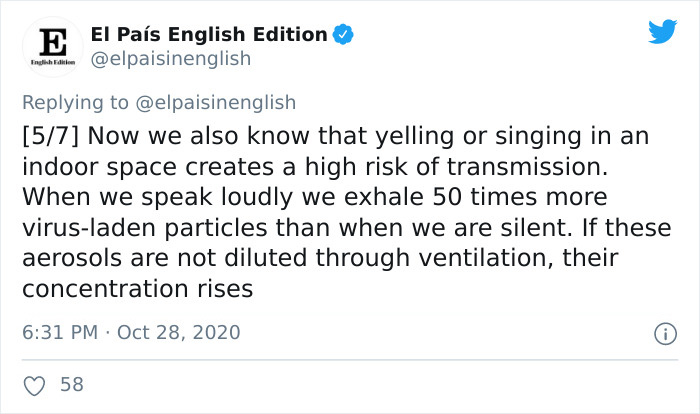This screenshot has height=414, width=700.
Task: Click the large E letter in avatar
Action: click(53, 42)
